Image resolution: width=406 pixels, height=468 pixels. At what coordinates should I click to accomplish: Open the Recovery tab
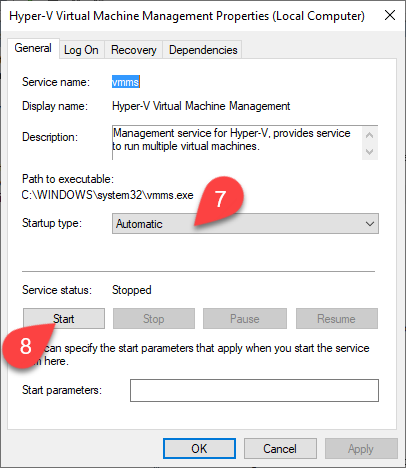[x=133, y=50]
